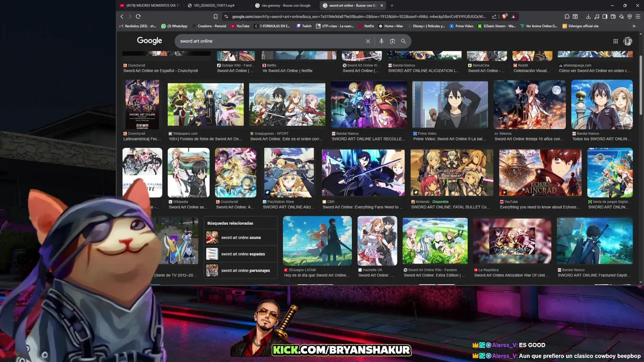Viewport: 644px width, 362px height.
Task: Open the Home • Max bookmark
Action: coord(390,26)
